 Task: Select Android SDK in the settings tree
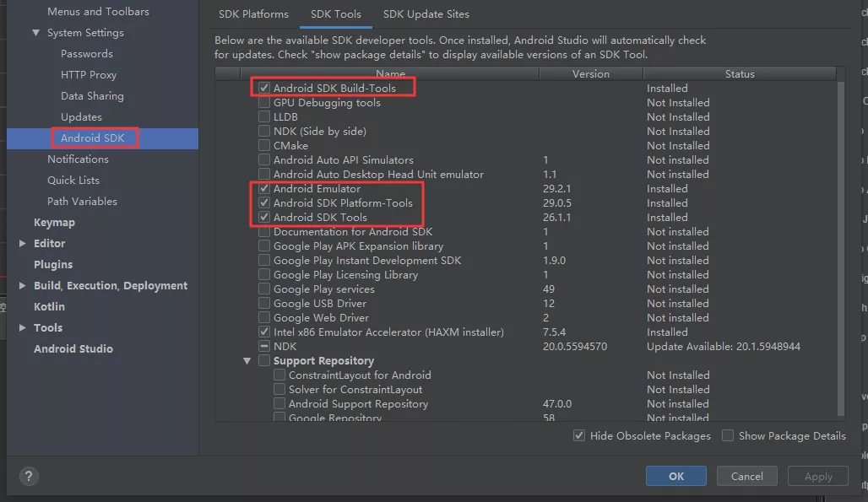click(93, 138)
